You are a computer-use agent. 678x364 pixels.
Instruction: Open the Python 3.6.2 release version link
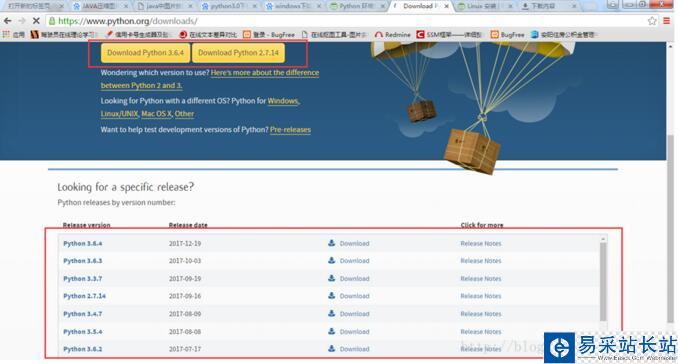coord(83,348)
